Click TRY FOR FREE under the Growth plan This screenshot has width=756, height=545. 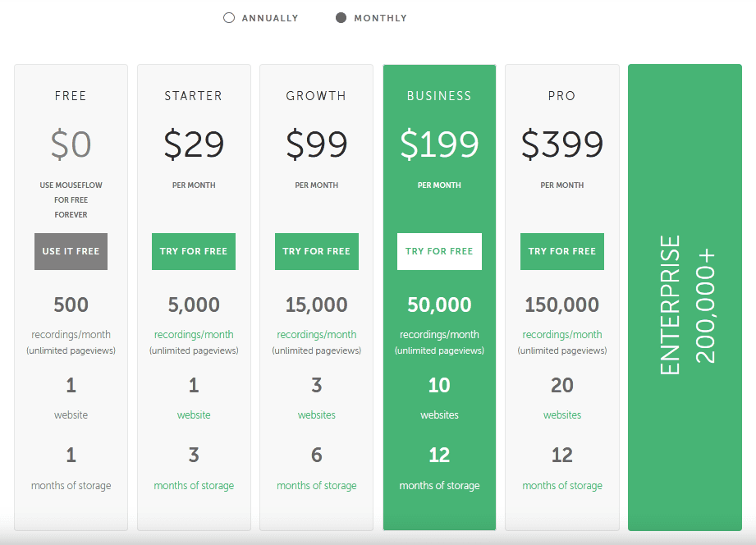coord(316,251)
